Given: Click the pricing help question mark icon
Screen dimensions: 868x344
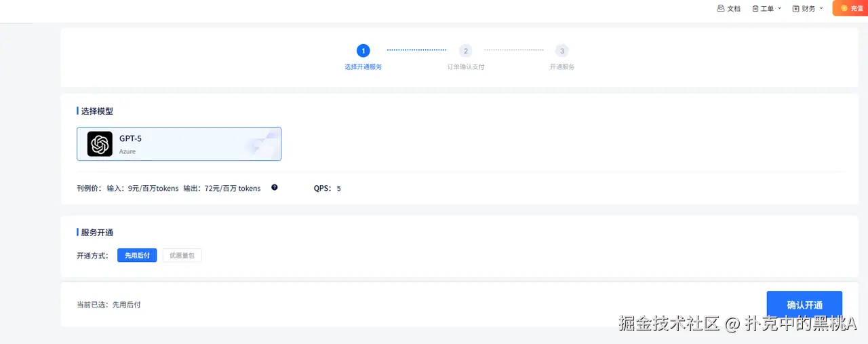Looking at the screenshot, I should 275,187.
